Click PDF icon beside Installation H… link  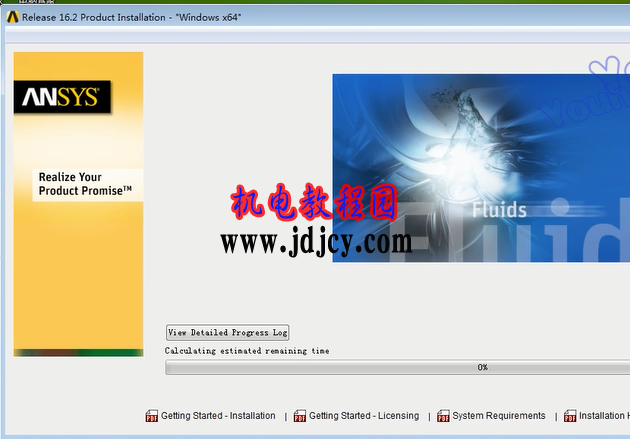click(x=570, y=416)
